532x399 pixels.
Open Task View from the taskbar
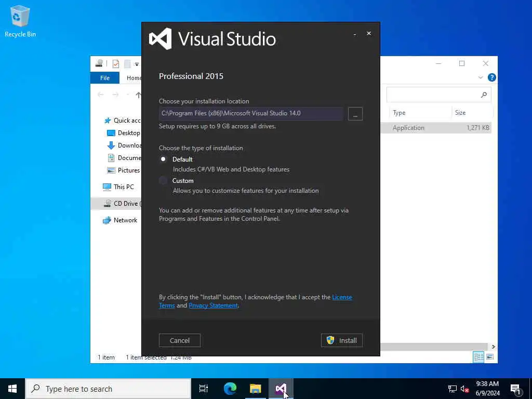(x=203, y=389)
